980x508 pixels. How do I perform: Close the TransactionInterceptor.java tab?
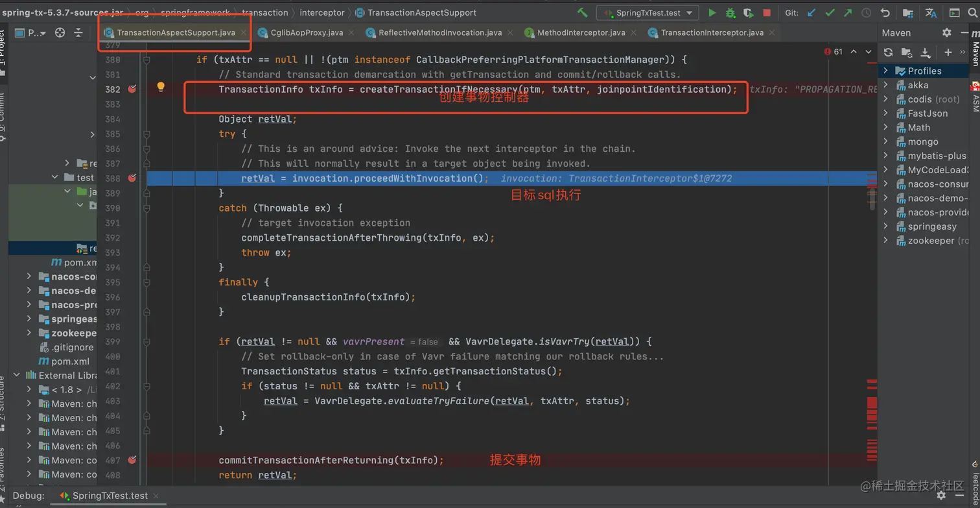(772, 32)
